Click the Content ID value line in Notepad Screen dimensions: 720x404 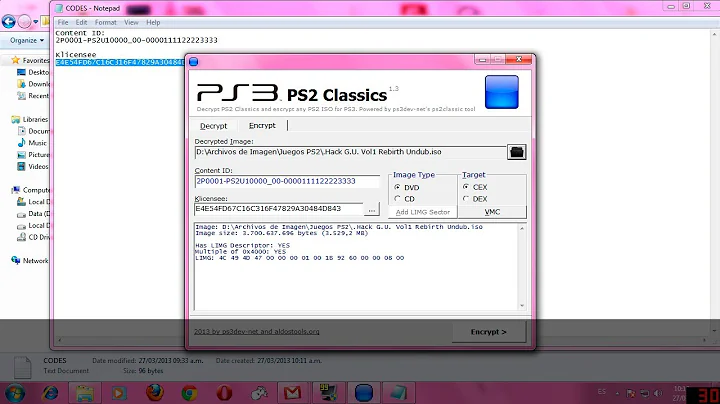click(x=136, y=40)
